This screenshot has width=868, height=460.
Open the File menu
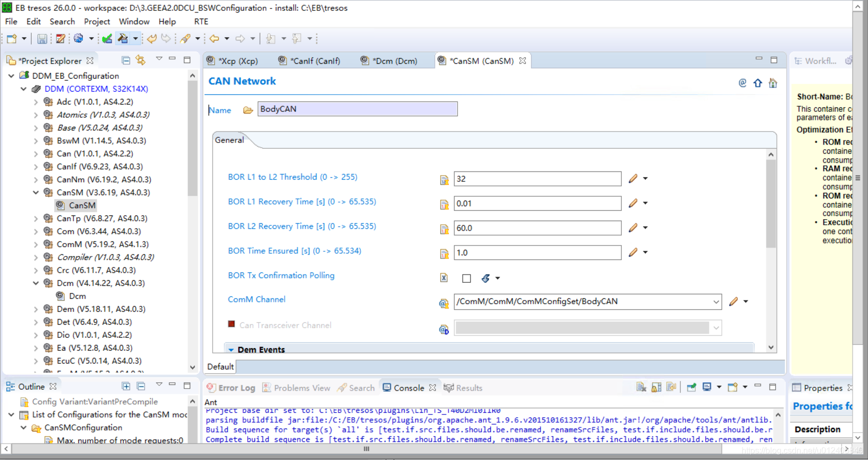pyautogui.click(x=11, y=21)
